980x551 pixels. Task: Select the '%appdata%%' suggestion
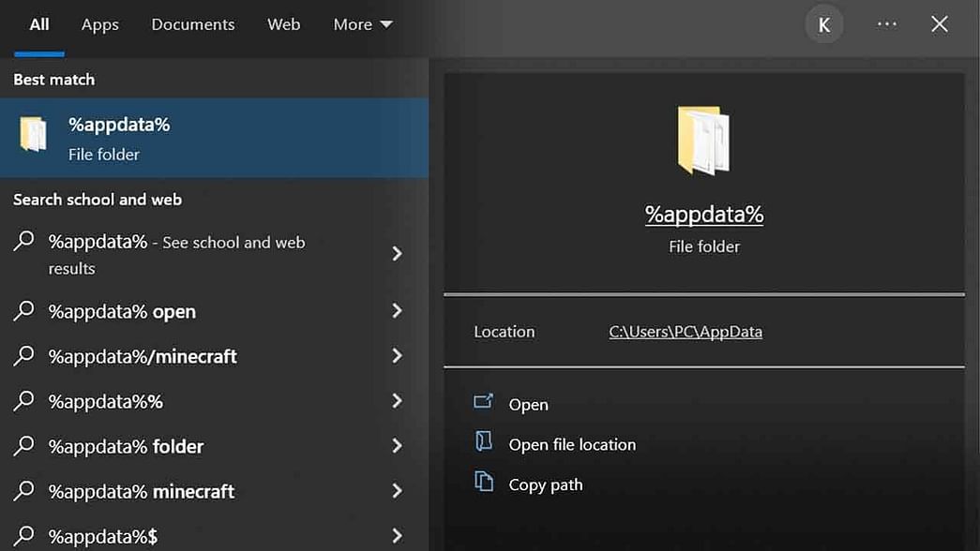[215, 401]
